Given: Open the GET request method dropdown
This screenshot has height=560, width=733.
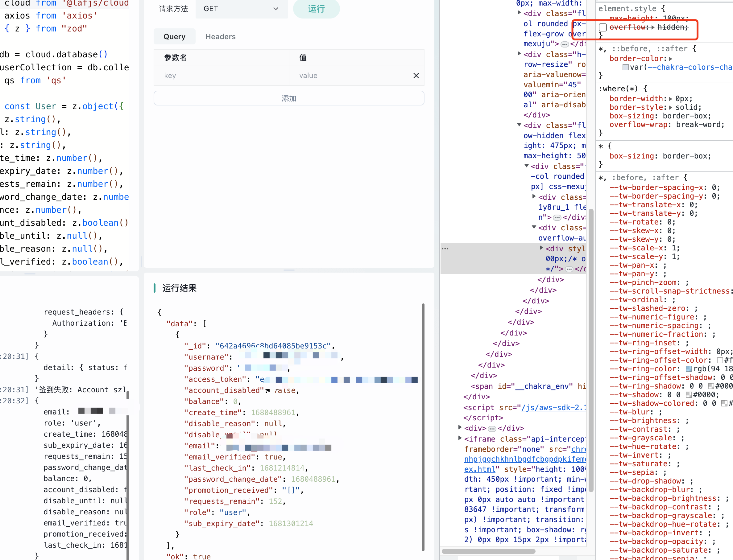Looking at the screenshot, I should click(242, 9).
